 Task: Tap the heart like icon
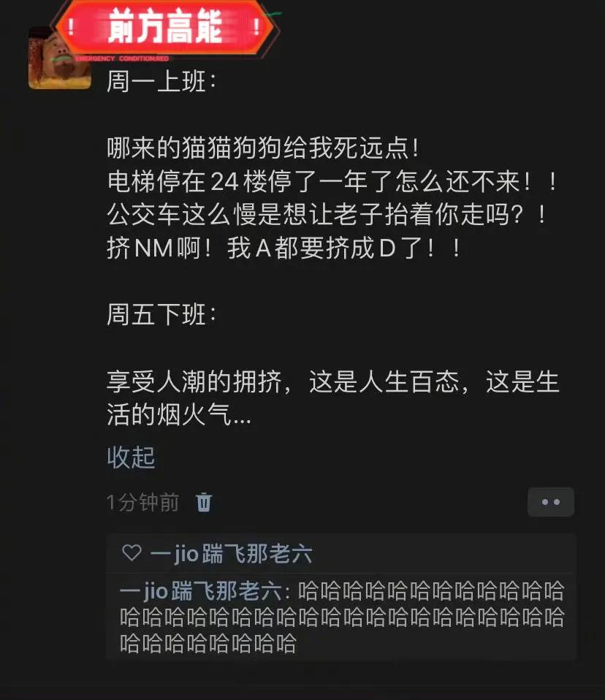point(132,552)
